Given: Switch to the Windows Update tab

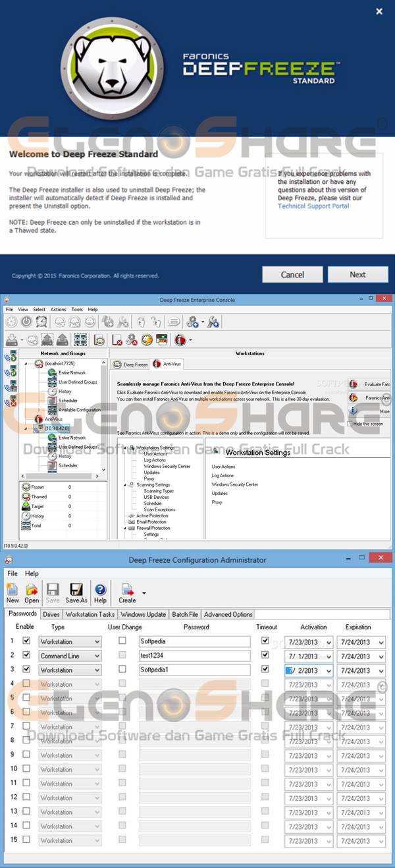Looking at the screenshot, I should 144,614.
